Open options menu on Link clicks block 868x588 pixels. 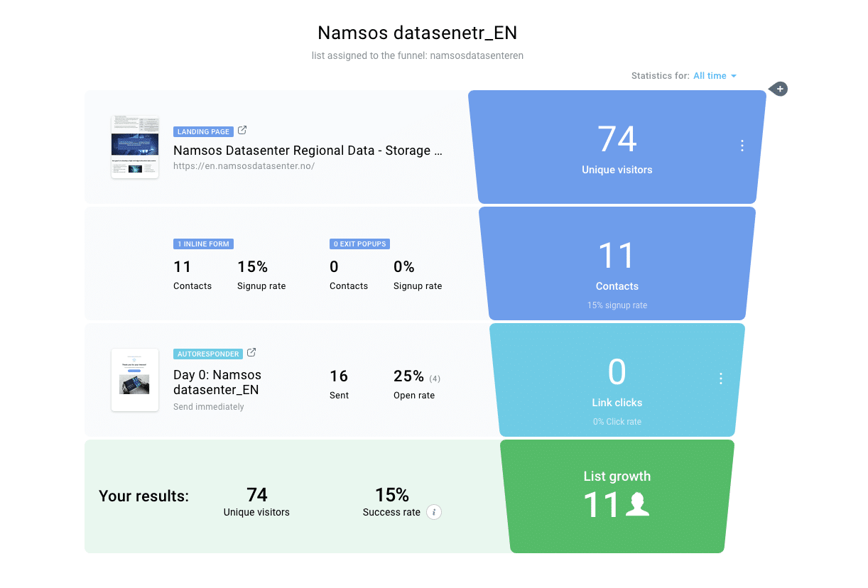coord(721,379)
